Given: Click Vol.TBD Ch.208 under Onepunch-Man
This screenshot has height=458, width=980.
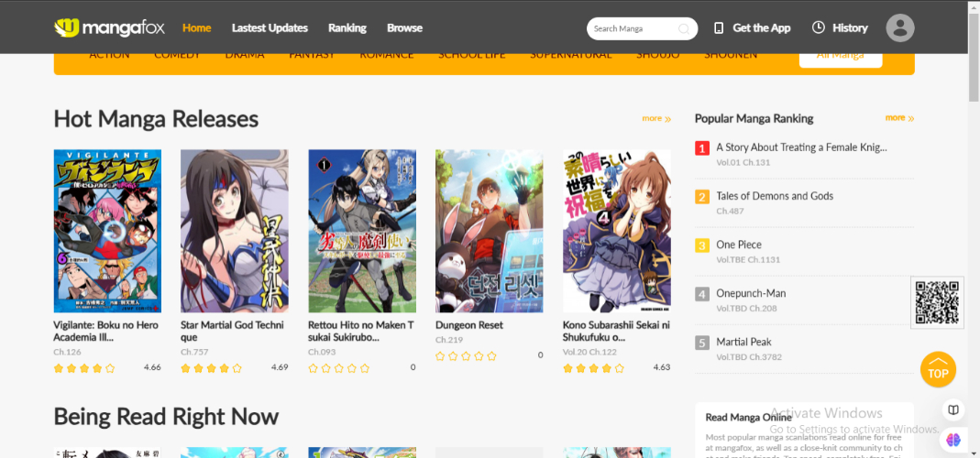Looking at the screenshot, I should tap(746, 309).
